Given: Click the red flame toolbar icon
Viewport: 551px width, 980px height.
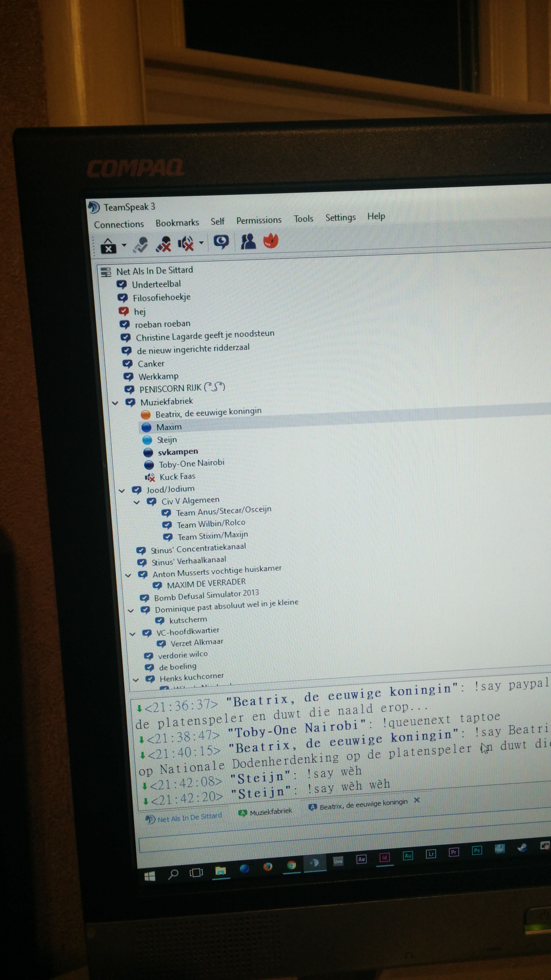Looking at the screenshot, I should tap(271, 241).
